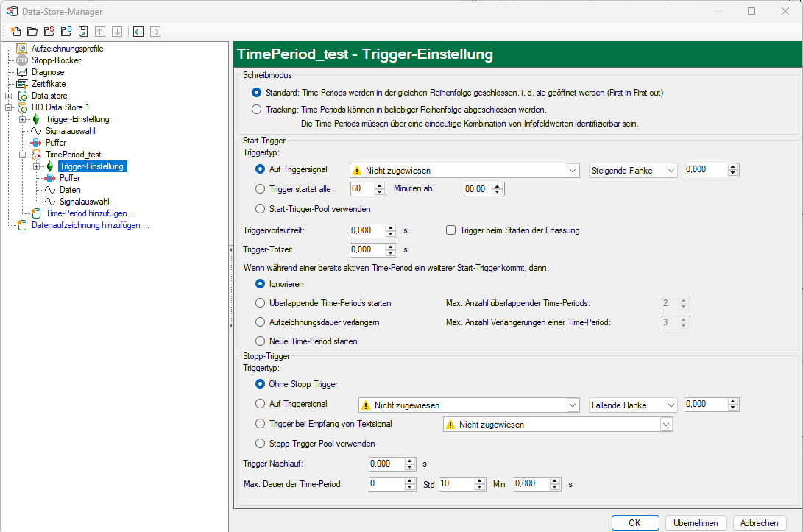Select Stopp-Trigger 'Auf Triggersignal' radio button
803x532 pixels.
(260, 404)
